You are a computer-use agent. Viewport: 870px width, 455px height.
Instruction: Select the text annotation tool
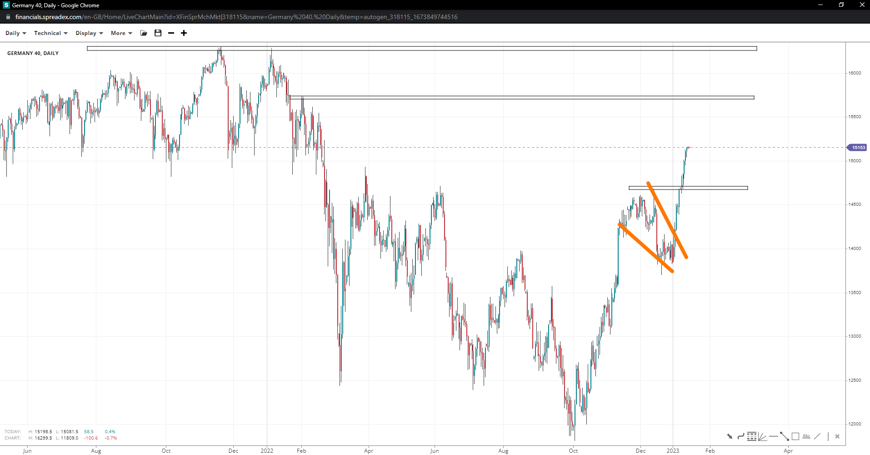coord(806,437)
